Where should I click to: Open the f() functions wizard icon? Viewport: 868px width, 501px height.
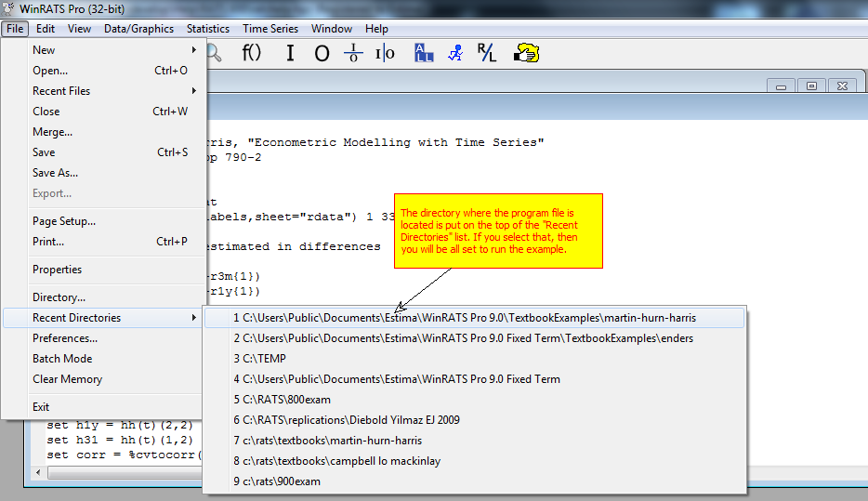(x=253, y=53)
